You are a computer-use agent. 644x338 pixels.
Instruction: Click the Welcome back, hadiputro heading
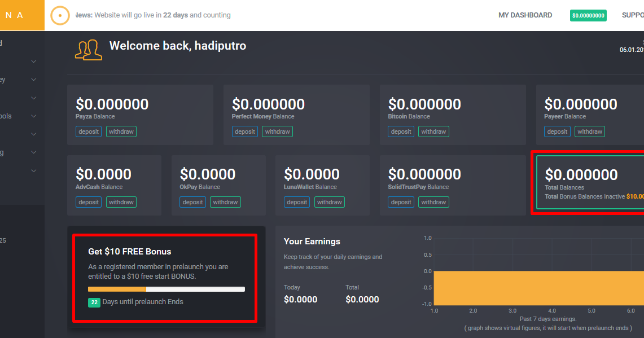(x=177, y=46)
